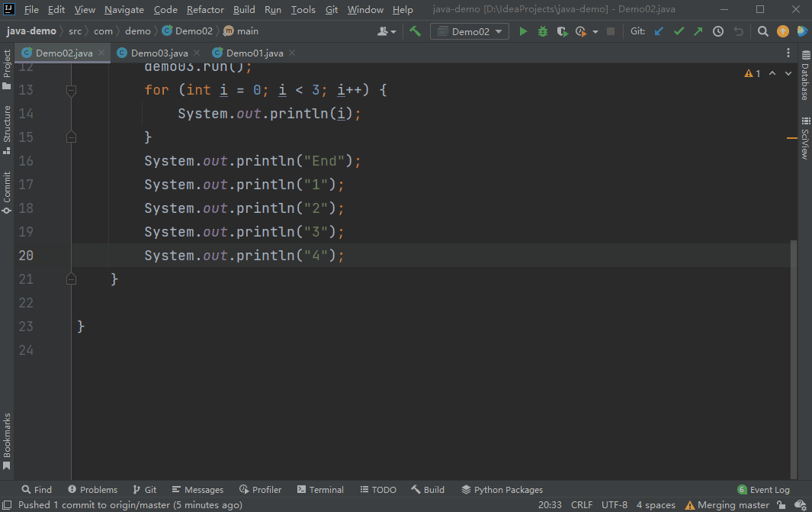Change line ending via CRLF selector
This screenshot has width=812, height=512.
click(581, 504)
